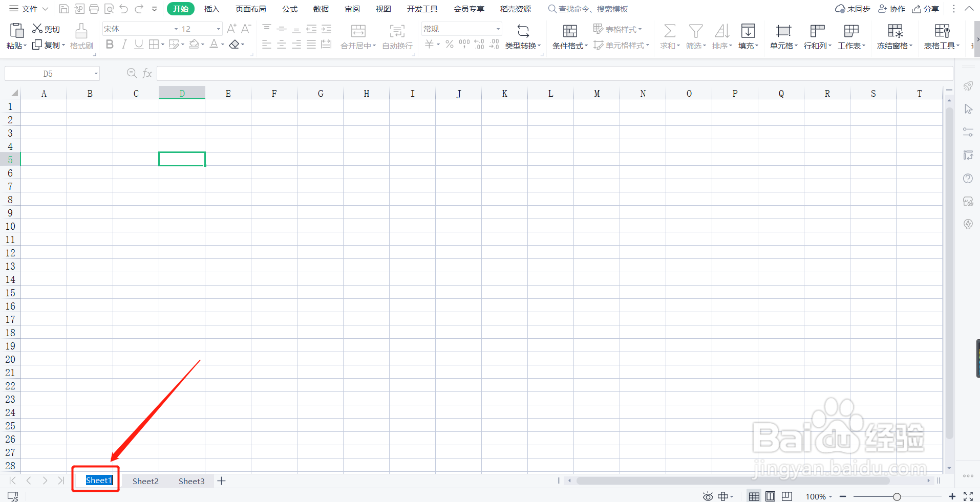Click the Format Painter (格式刷) icon

[x=81, y=31]
